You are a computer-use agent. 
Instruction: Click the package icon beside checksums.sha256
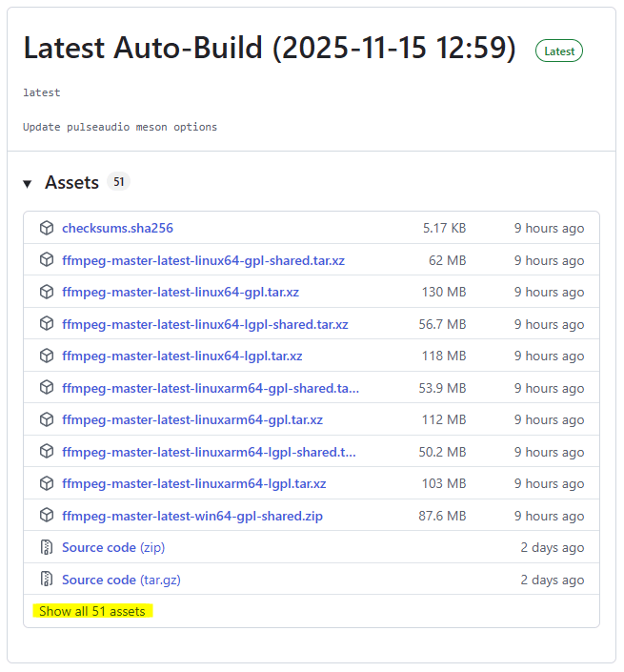click(47, 228)
